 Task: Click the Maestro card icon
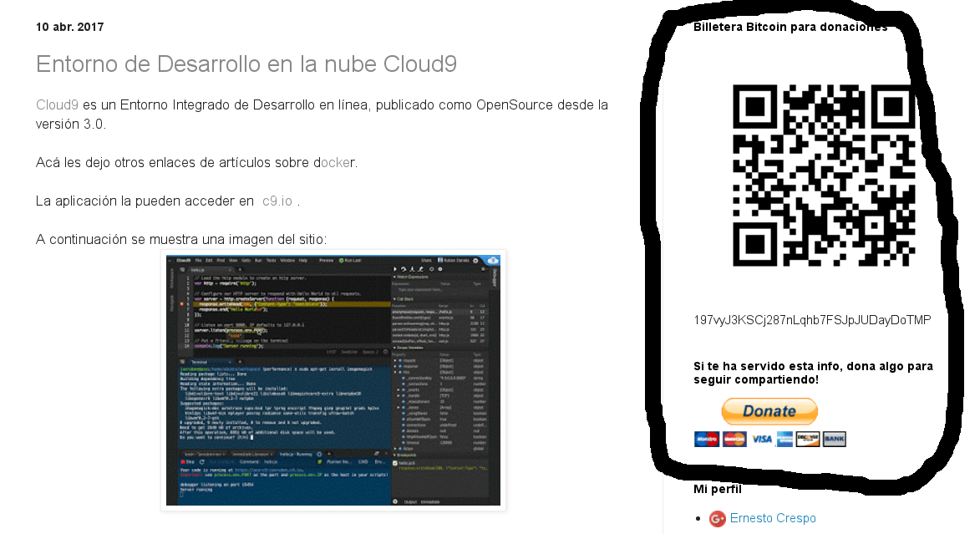(x=707, y=439)
